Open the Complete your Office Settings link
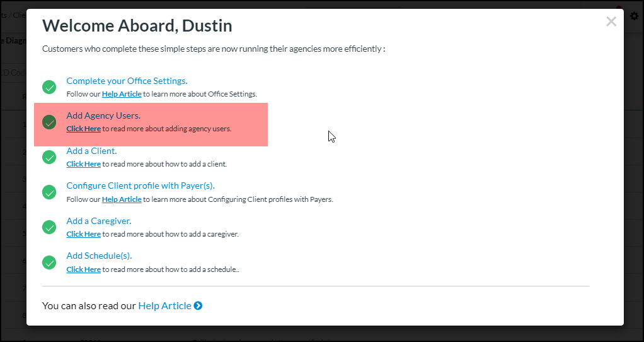This screenshot has width=644, height=342. click(x=127, y=81)
